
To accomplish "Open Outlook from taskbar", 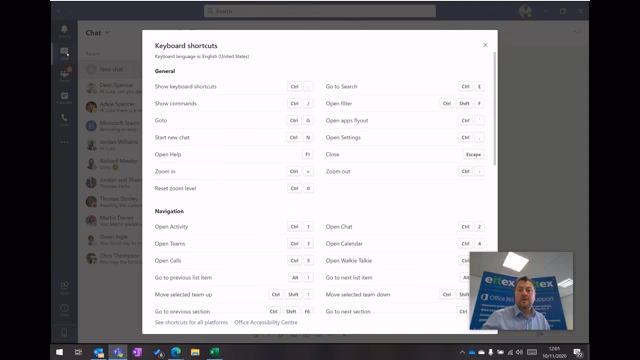I will [98, 352].
